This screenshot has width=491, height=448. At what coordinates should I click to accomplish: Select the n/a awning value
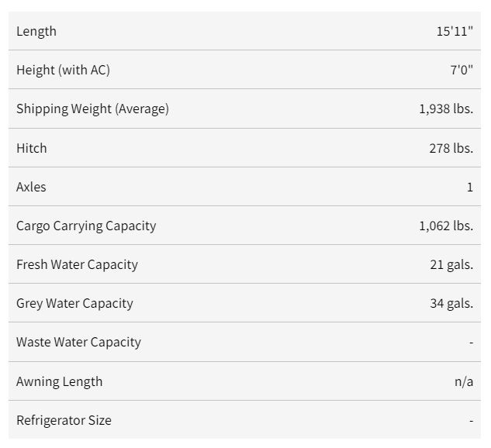point(464,381)
